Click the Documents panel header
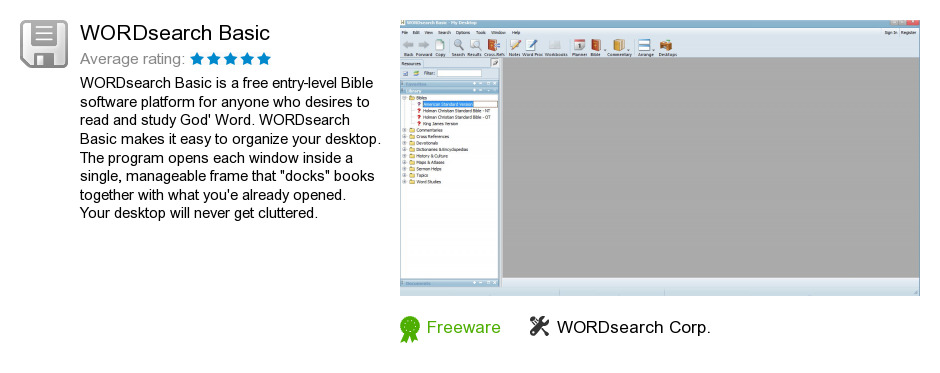The image size is (940, 373). (x=449, y=283)
